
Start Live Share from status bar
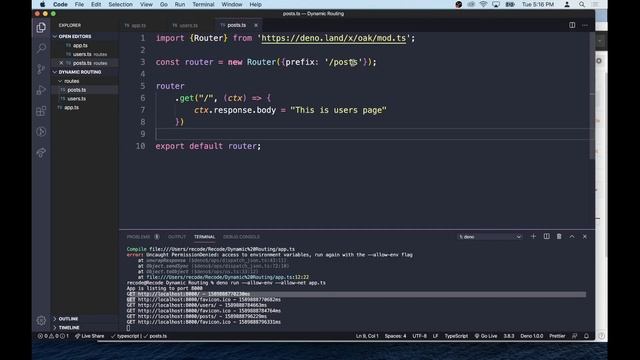89,336
